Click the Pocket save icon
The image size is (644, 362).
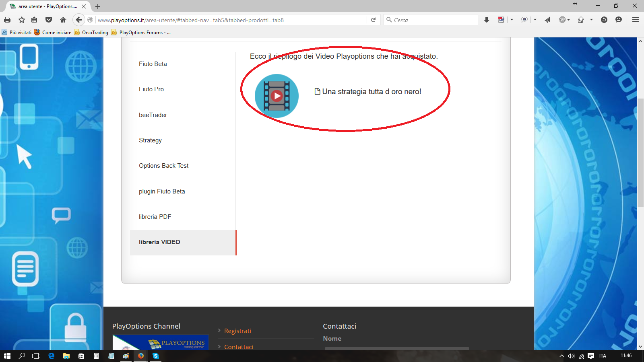tap(49, 20)
